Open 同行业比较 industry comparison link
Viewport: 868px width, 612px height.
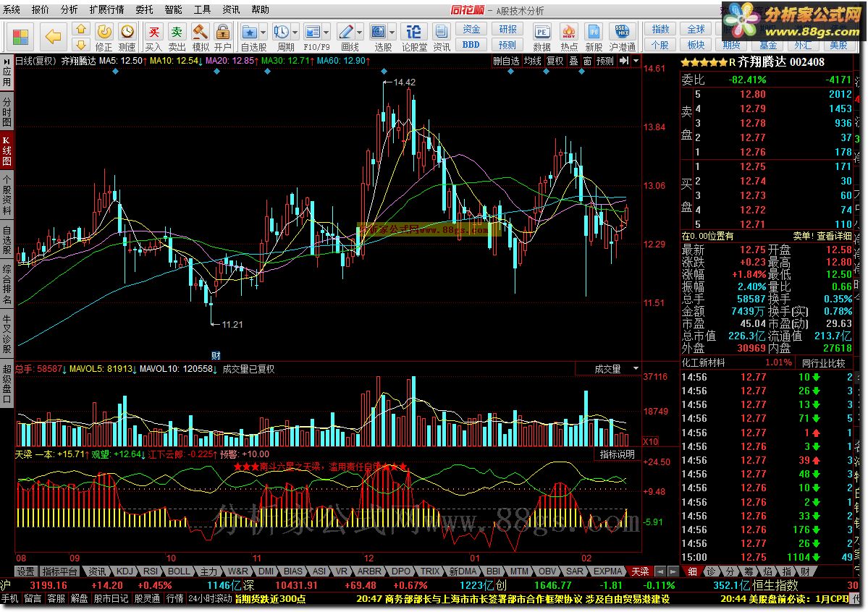[x=824, y=363]
